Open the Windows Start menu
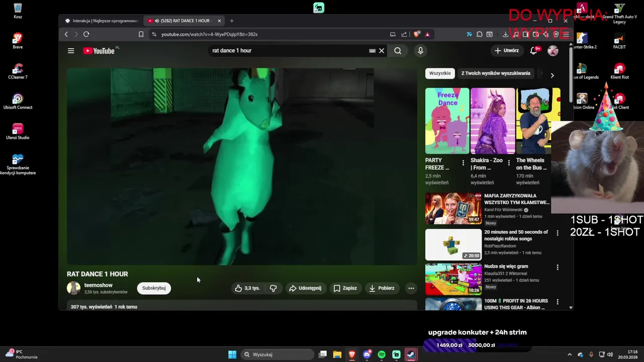The width and height of the screenshot is (644, 362). tap(232, 354)
